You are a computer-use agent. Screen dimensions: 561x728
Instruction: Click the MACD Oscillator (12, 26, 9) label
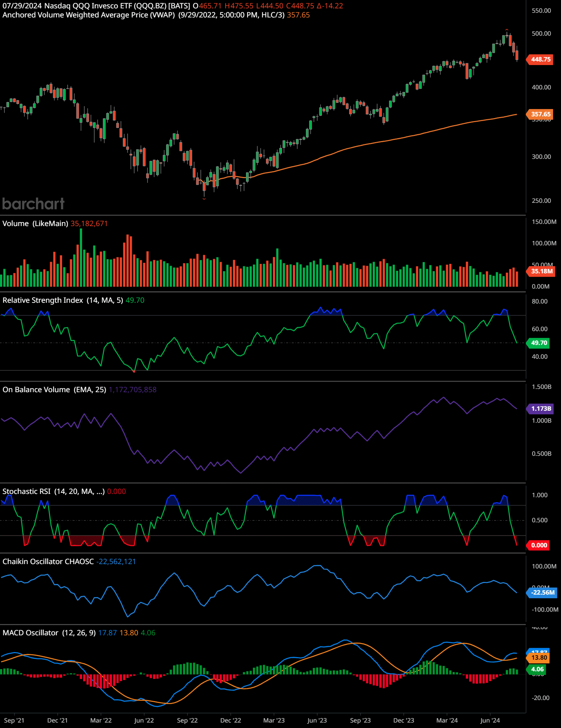click(x=49, y=633)
